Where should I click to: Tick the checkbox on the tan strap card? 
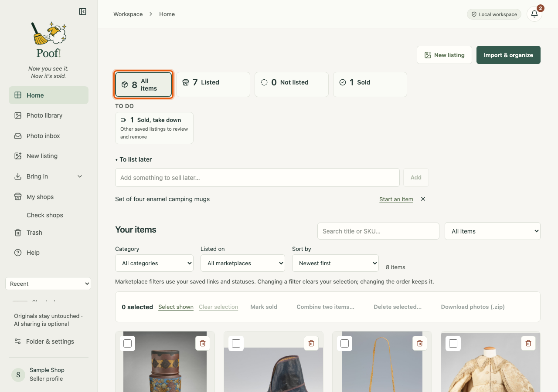click(x=344, y=344)
